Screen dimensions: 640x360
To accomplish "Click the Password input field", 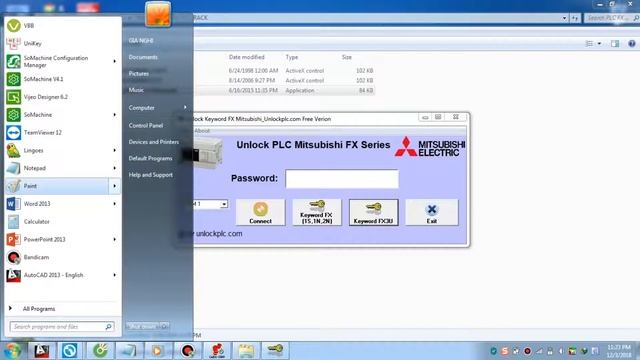I will 342,179.
